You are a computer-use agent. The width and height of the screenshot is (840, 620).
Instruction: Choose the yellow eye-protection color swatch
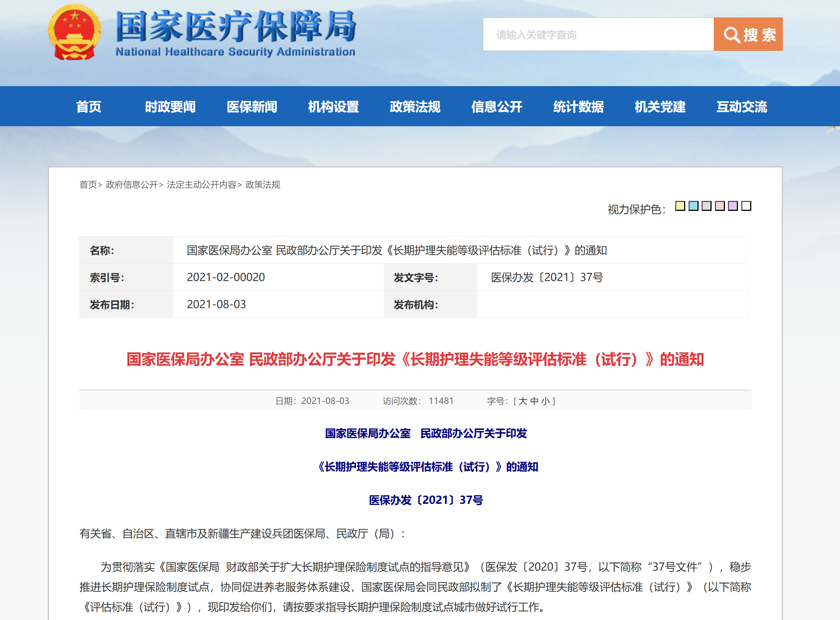[x=680, y=206]
